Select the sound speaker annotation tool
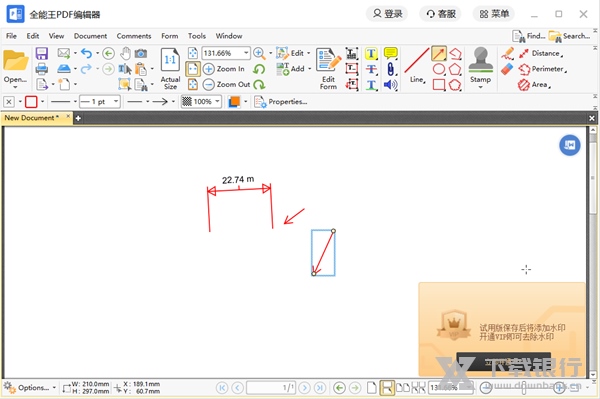This screenshot has width=600, height=399. pyautogui.click(x=391, y=85)
